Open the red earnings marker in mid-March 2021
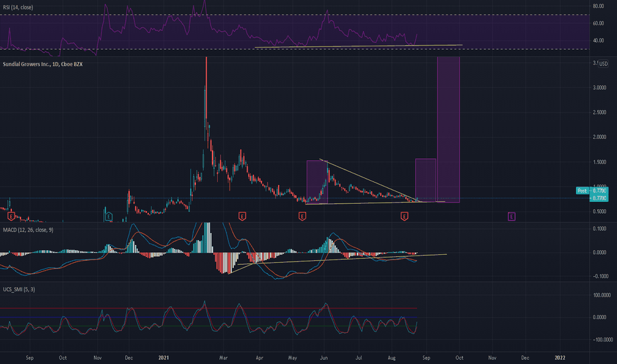The height and width of the screenshot is (364, 617). coord(242,216)
